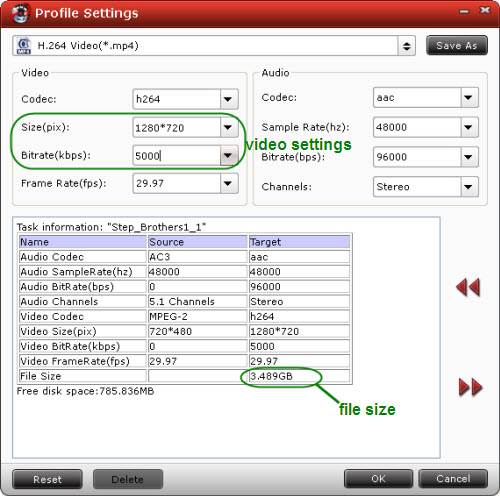Expand the audio Bitrate 96000 dropdown
Image resolution: width=500 pixels, height=496 pixels.
[x=469, y=157]
